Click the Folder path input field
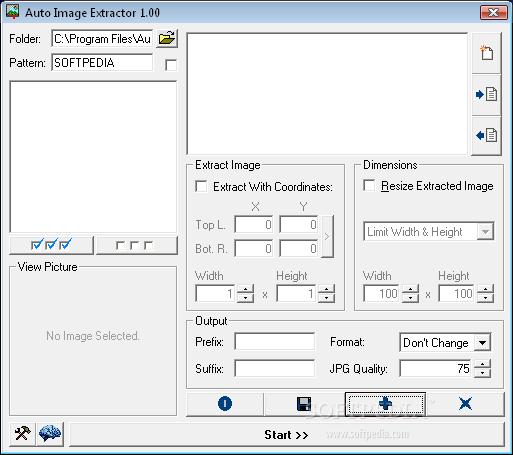 [x=102, y=39]
